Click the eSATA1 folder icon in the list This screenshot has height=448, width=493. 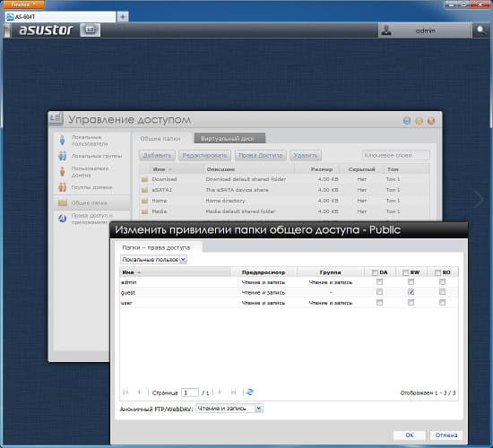point(145,190)
